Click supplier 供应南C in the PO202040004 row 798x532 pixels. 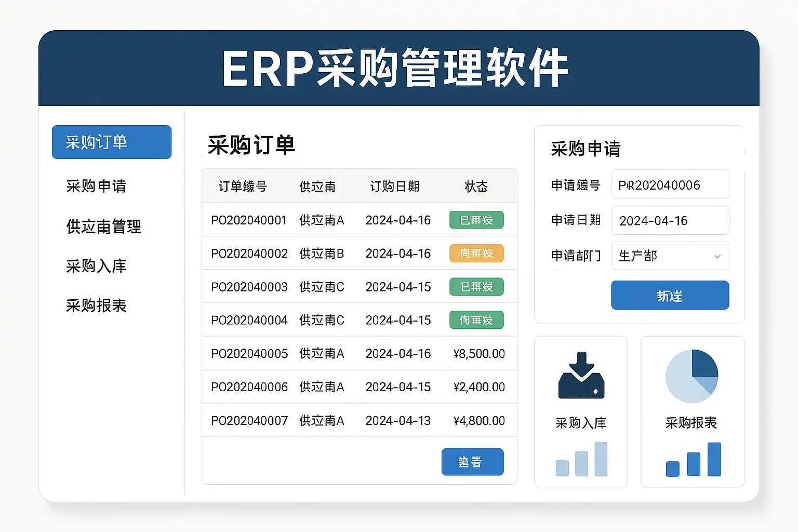point(322,320)
